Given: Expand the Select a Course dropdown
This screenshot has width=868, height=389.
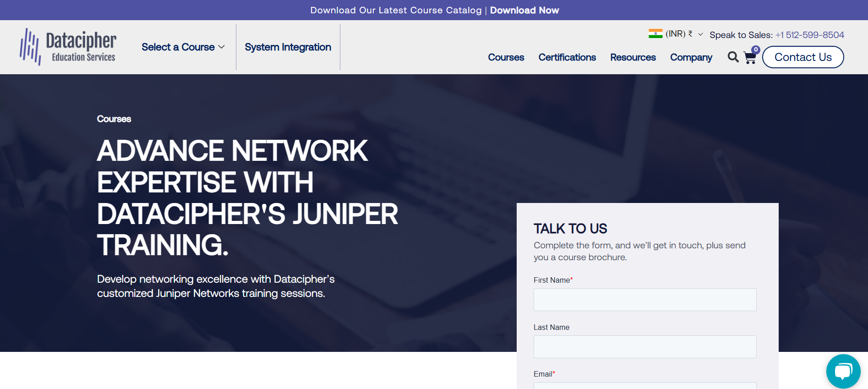Looking at the screenshot, I should pyautogui.click(x=183, y=47).
